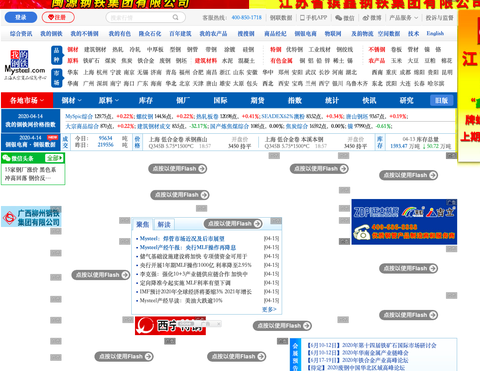
Task: Open the 铁矿石 category link
Action: pos(91,61)
